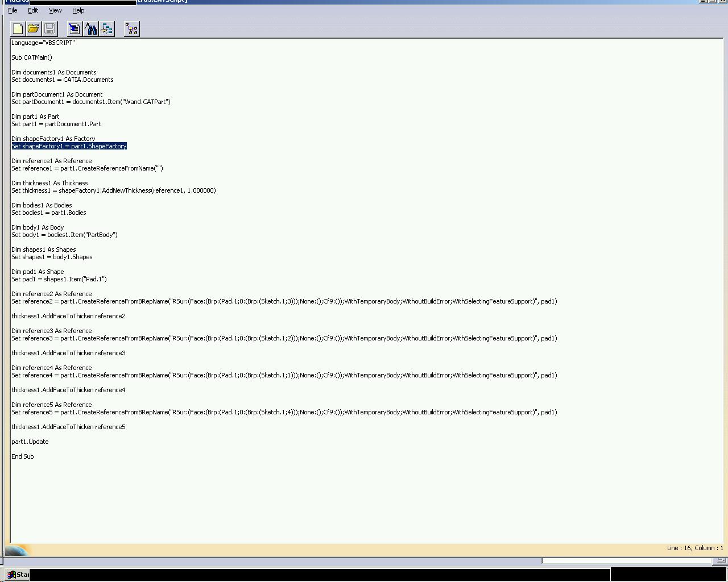Click the End Sub line
The height and width of the screenshot is (582, 728).
pyautogui.click(x=23, y=456)
